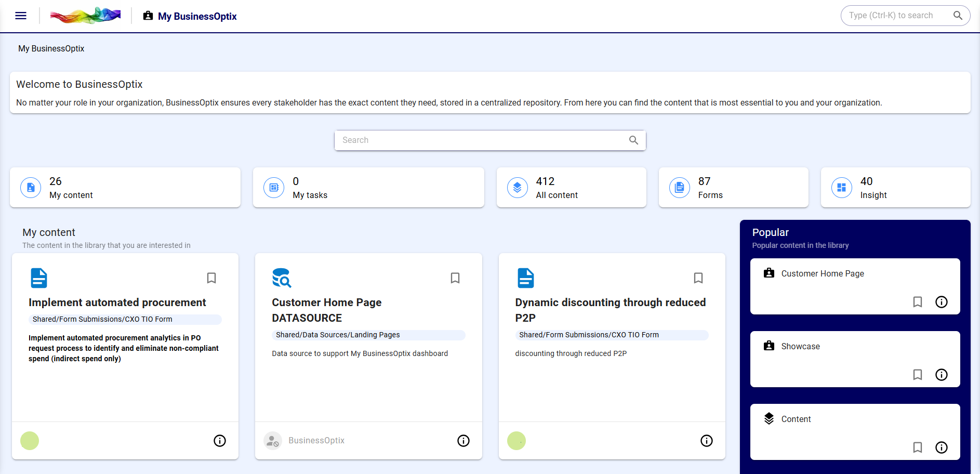Bookmark the Implement automated procurement card
Viewport: 980px width, 474px height.
pyautogui.click(x=211, y=278)
